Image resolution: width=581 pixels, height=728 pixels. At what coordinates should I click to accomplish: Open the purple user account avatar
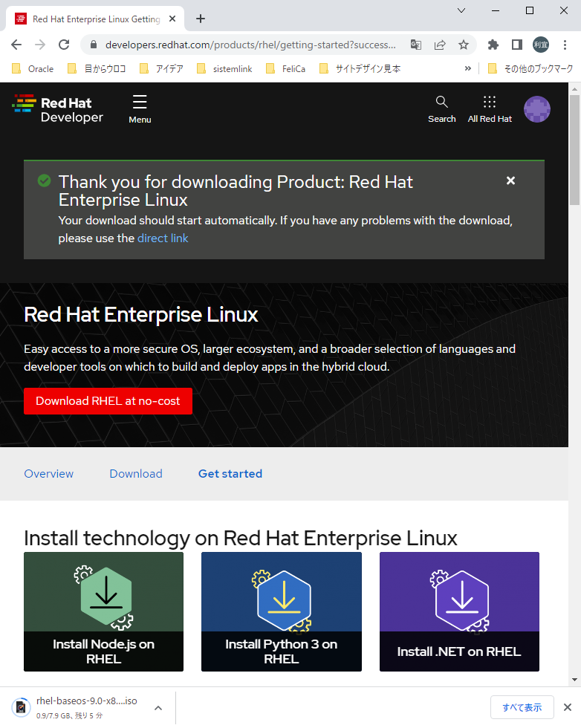pyautogui.click(x=537, y=109)
